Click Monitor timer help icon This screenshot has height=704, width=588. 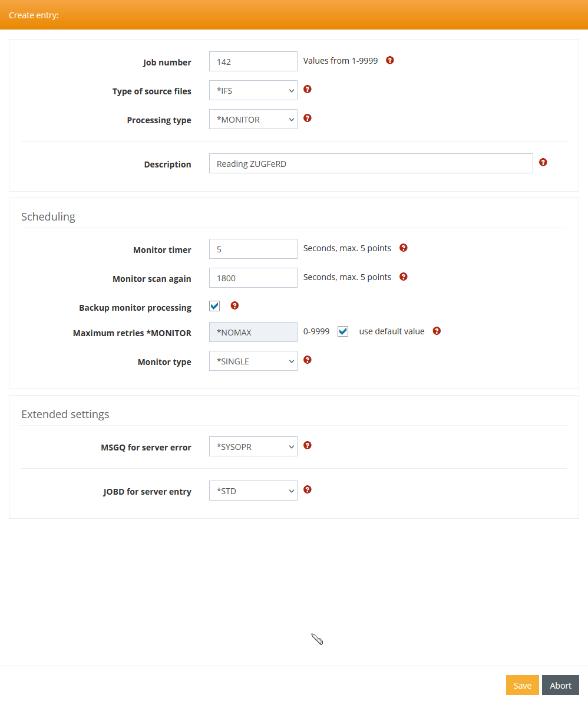pyautogui.click(x=404, y=248)
